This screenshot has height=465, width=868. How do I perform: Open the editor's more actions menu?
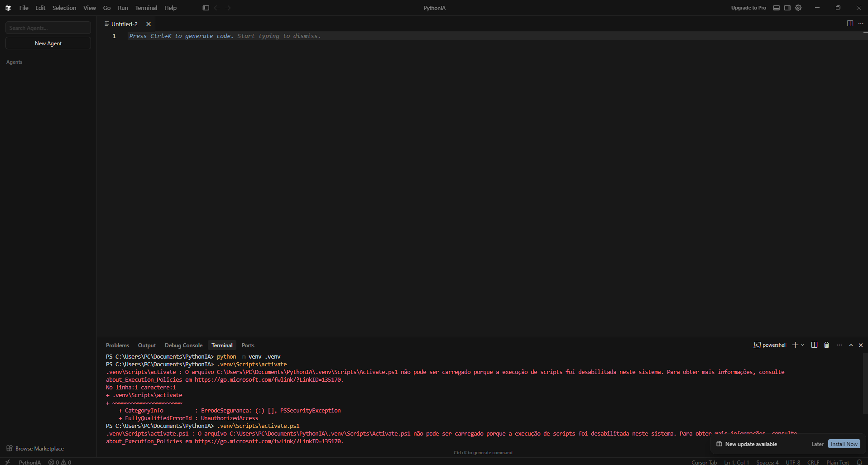[x=861, y=24]
